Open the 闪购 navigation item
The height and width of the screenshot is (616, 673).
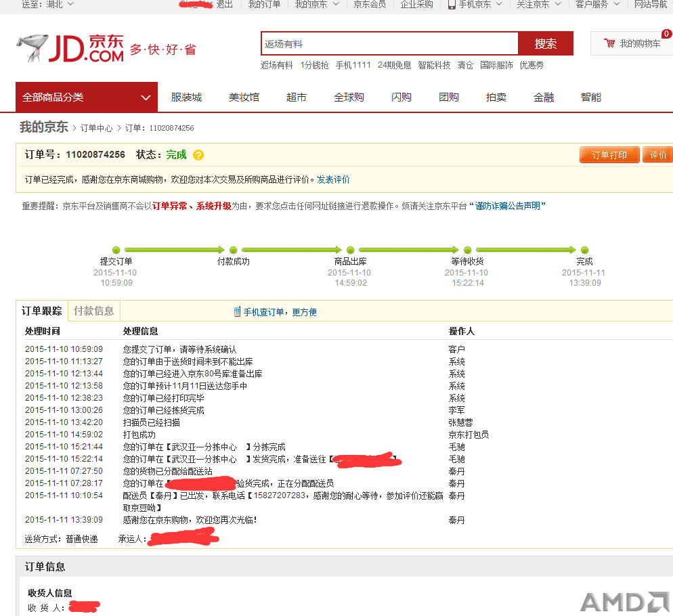coord(401,97)
